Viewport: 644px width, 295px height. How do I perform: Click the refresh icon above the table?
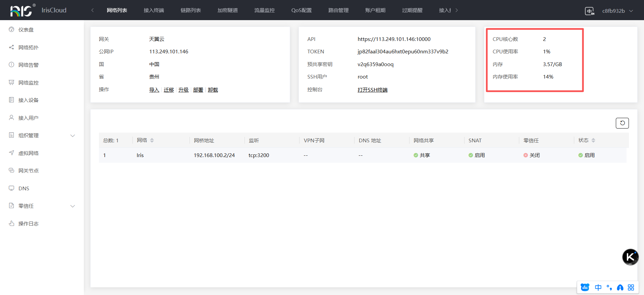(622, 123)
